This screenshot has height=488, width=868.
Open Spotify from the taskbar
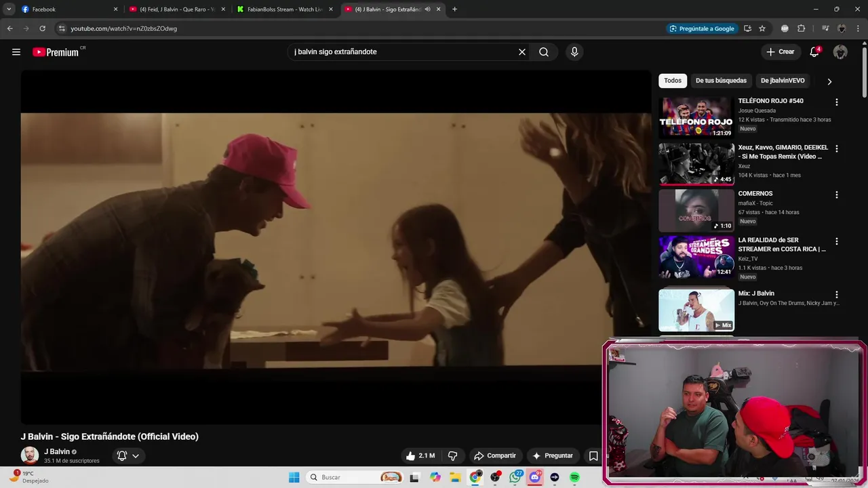pos(574,477)
